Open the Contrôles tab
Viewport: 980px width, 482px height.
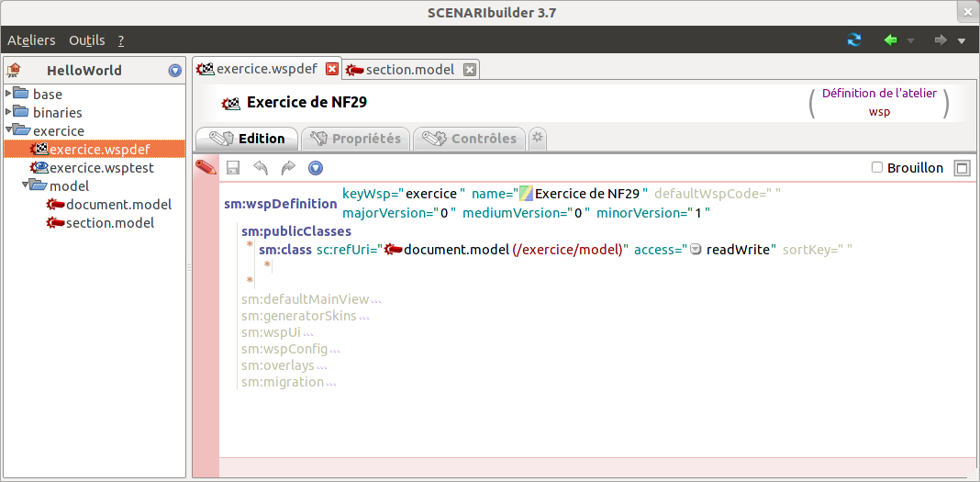(470, 138)
